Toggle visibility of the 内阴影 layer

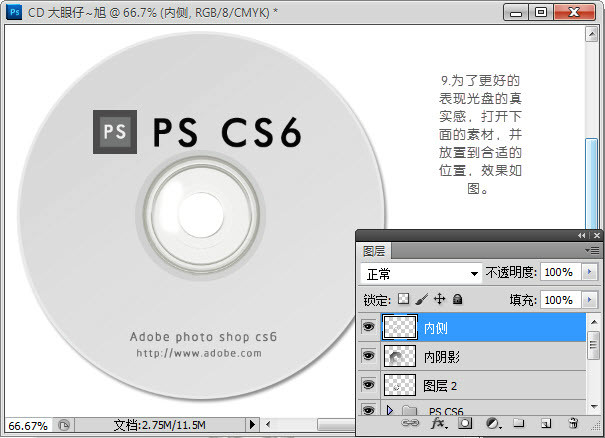(x=368, y=356)
